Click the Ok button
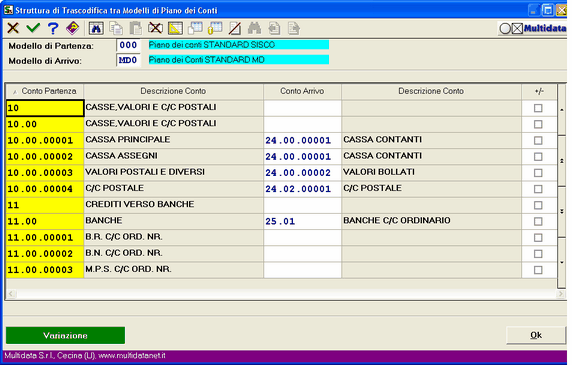 (536, 335)
